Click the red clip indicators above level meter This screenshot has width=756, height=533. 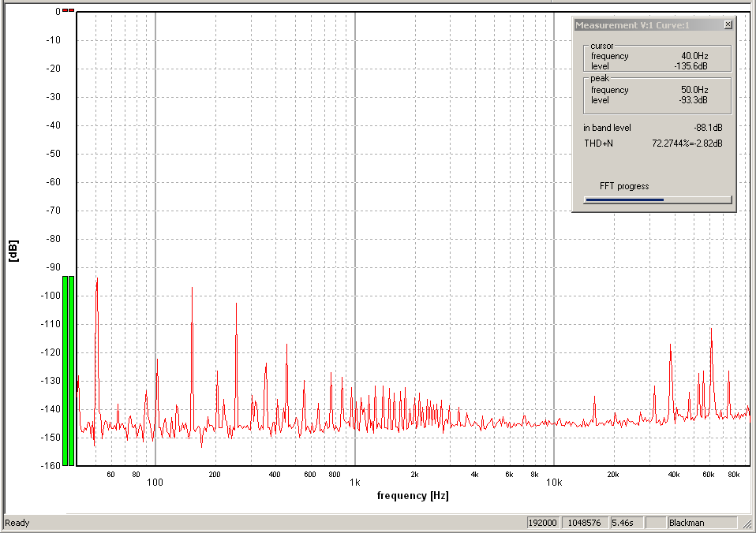(69, 10)
